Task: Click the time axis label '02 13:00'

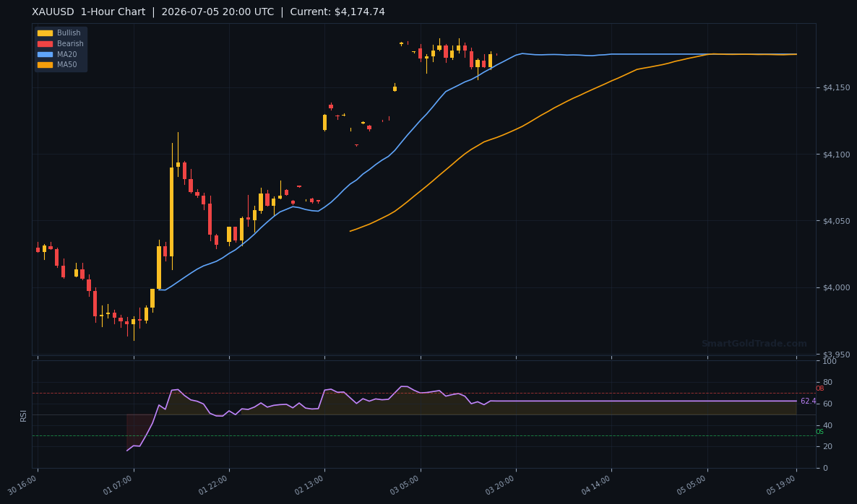Action: [x=310, y=485]
